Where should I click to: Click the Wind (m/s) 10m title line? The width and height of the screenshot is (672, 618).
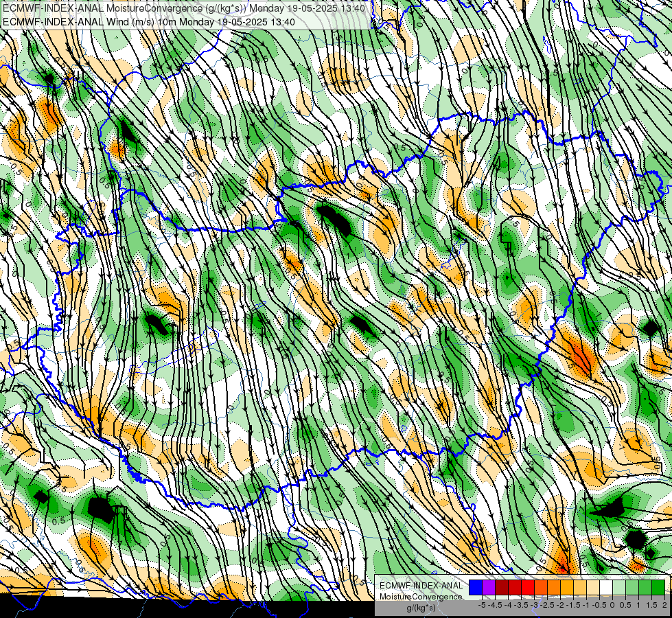(x=149, y=21)
